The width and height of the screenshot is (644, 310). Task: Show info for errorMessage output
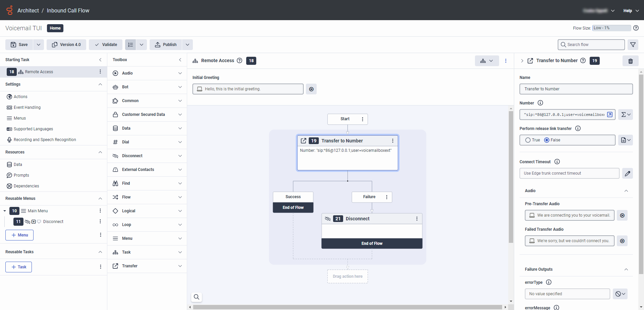(556, 308)
